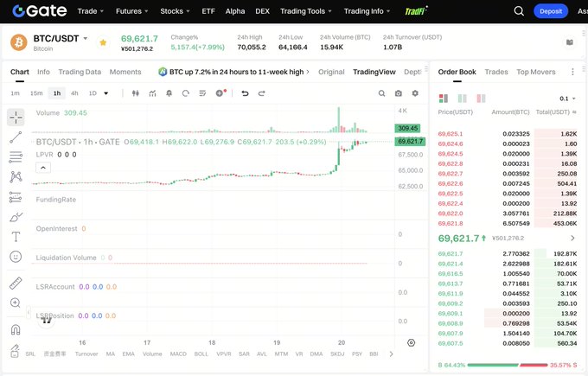Show only sell orders view
The width and height of the screenshot is (588, 376).
[481, 99]
